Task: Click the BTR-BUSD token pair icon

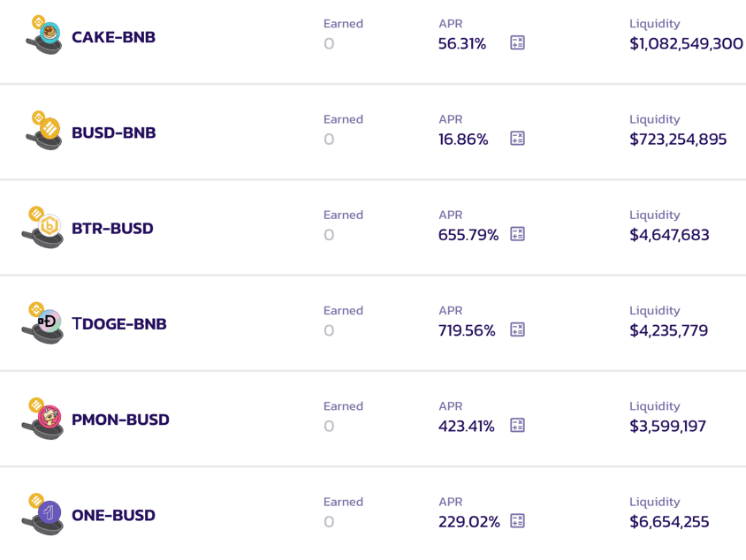Action: click(43, 227)
